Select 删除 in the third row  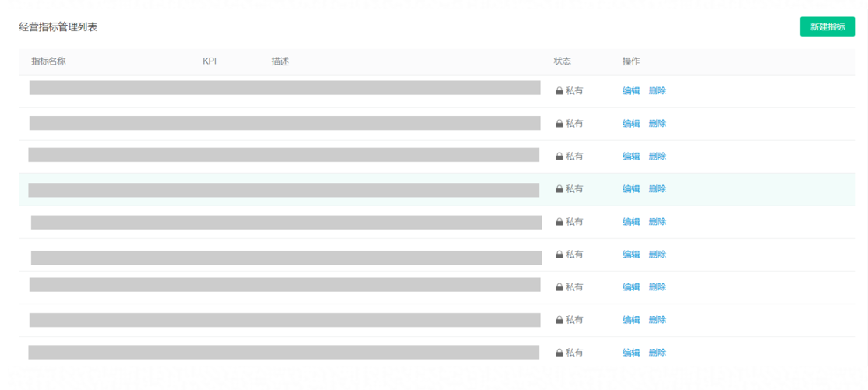658,156
